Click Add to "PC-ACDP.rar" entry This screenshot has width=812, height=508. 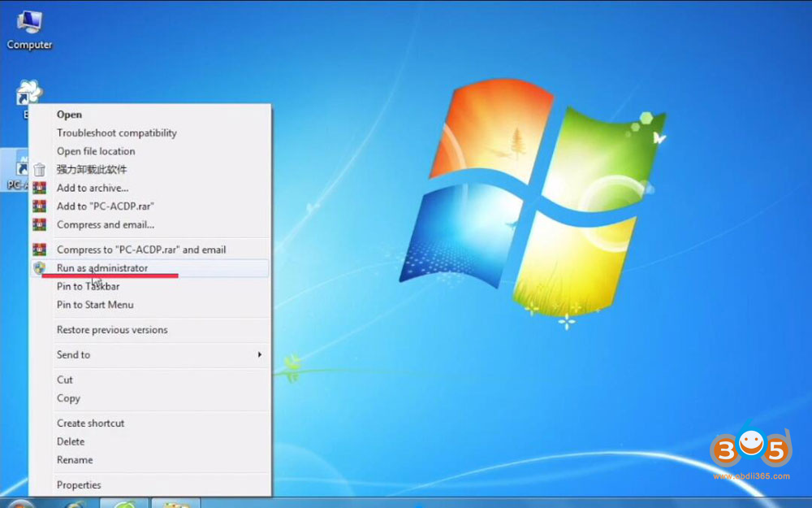coord(105,206)
